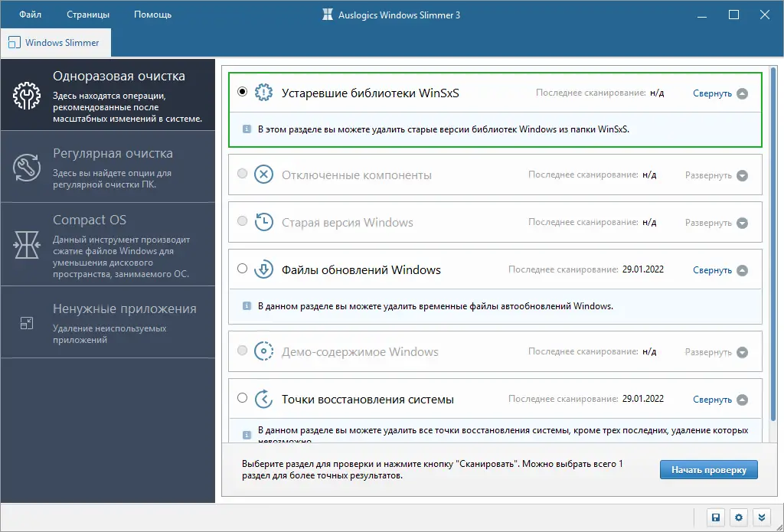Select Точки восстановления системы radio button
Screen dimensions: 784x532
tap(242, 398)
